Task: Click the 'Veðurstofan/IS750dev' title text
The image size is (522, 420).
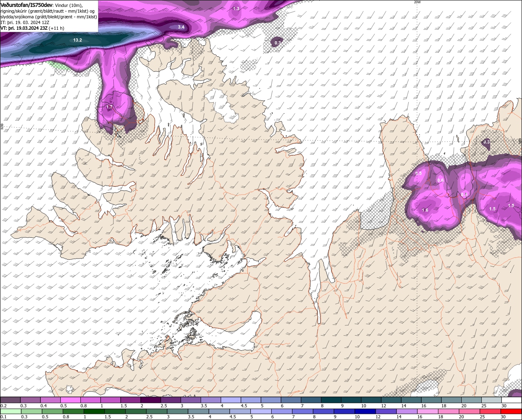Action: point(27,4)
